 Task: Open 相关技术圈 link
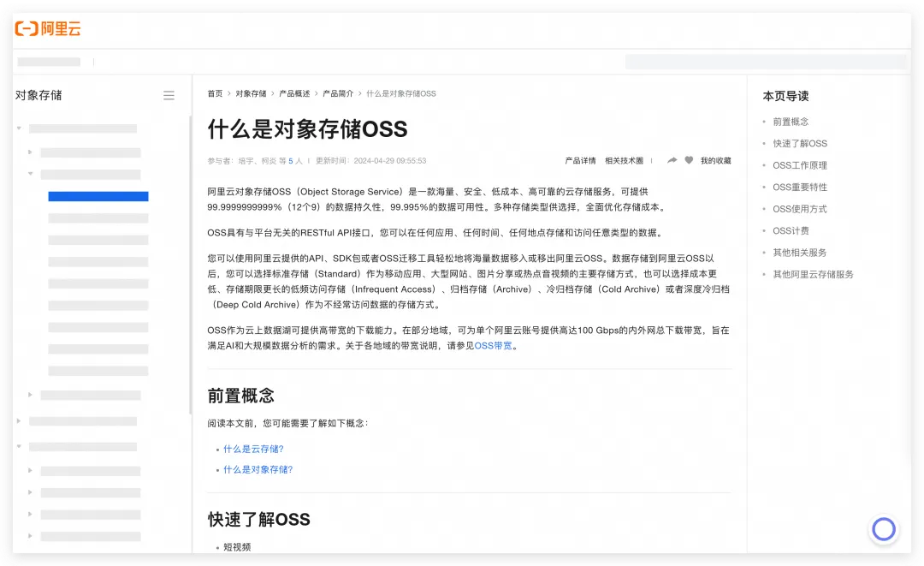pos(624,160)
